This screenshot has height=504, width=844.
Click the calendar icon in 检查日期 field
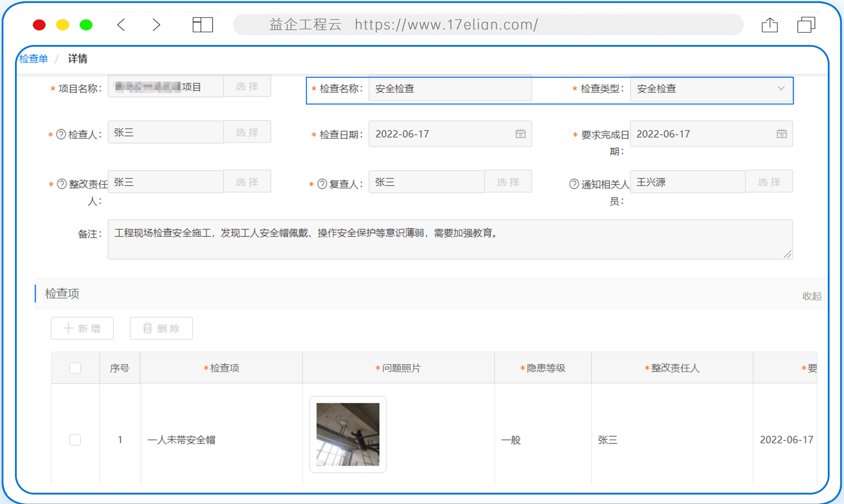coord(520,134)
